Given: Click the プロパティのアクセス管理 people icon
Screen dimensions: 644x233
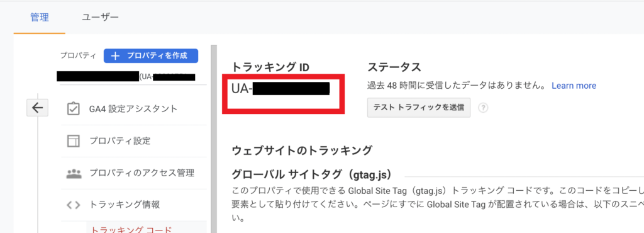Looking at the screenshot, I should 74,173.
